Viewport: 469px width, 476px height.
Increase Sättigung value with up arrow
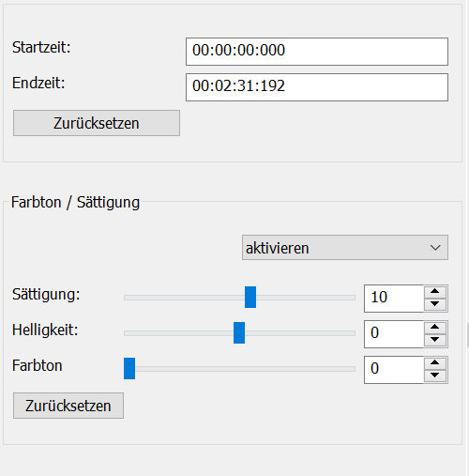click(x=435, y=291)
